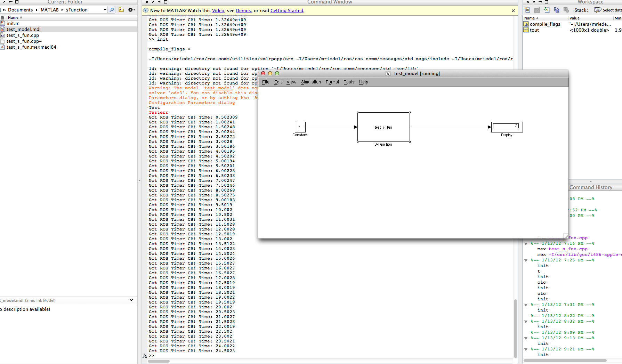Collapse the file details panel chevron
Viewport: 622px width, 364px height.
pos(131,300)
